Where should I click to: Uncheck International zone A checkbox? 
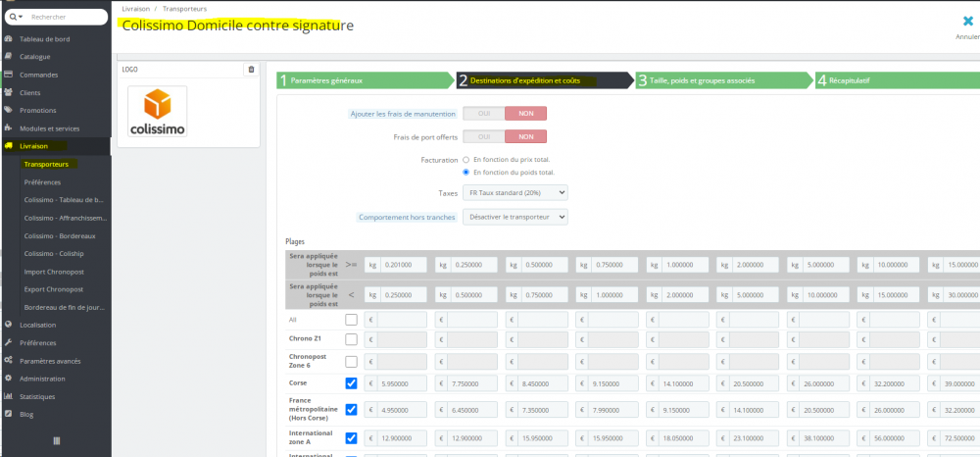tap(351, 437)
